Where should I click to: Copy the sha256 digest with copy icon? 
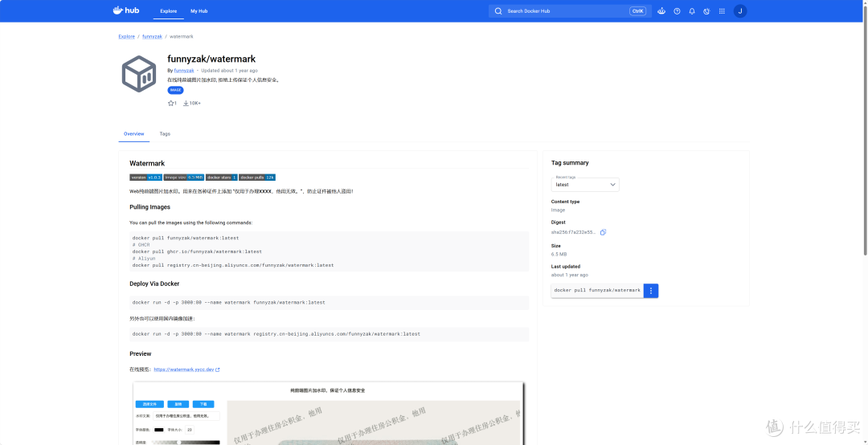[x=603, y=232]
